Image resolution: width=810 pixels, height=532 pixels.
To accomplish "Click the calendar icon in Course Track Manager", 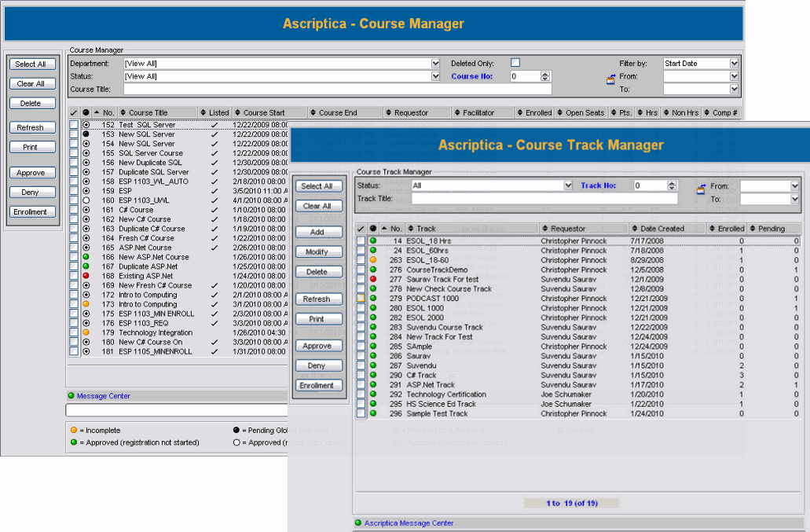I will [x=702, y=189].
